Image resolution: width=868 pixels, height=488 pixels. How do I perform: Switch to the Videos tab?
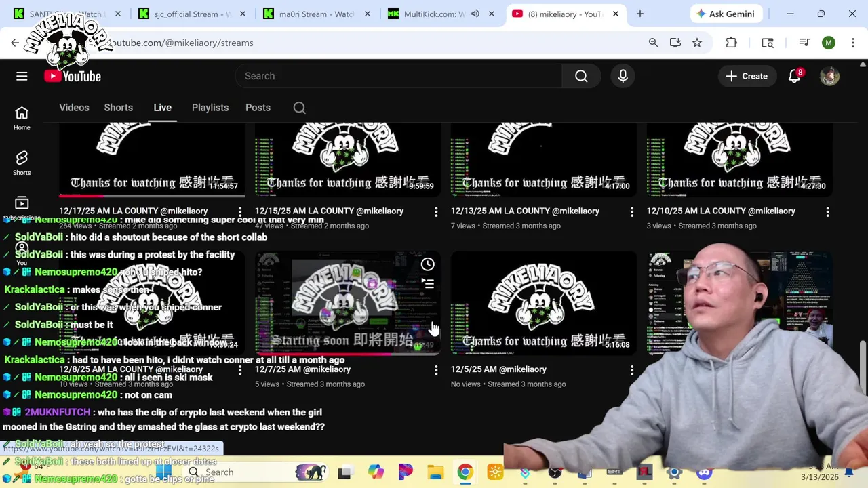(x=74, y=108)
